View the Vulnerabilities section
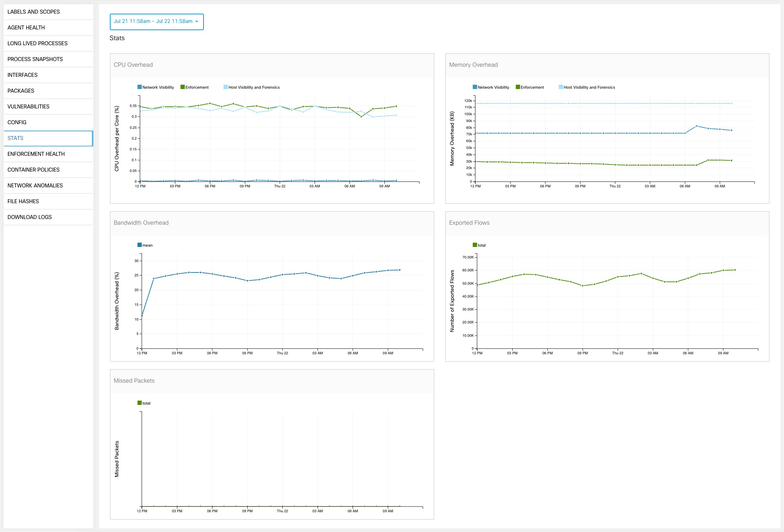This screenshot has height=532, width=784. (48, 107)
